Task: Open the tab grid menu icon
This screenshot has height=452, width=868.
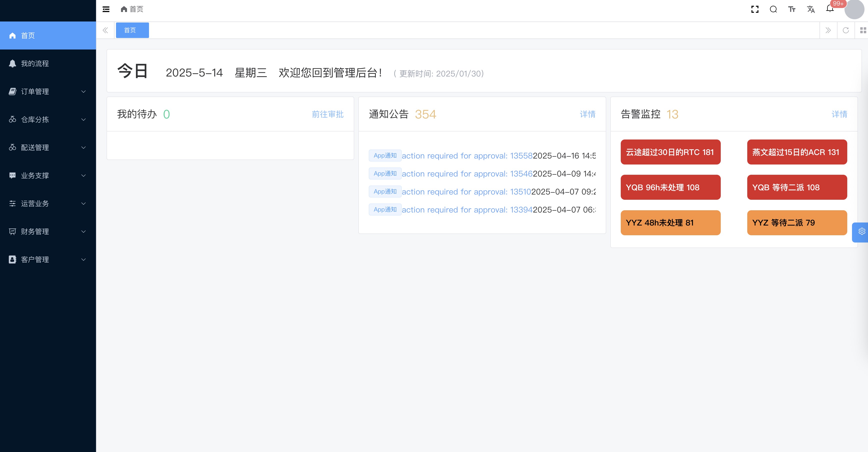Action: click(862, 30)
